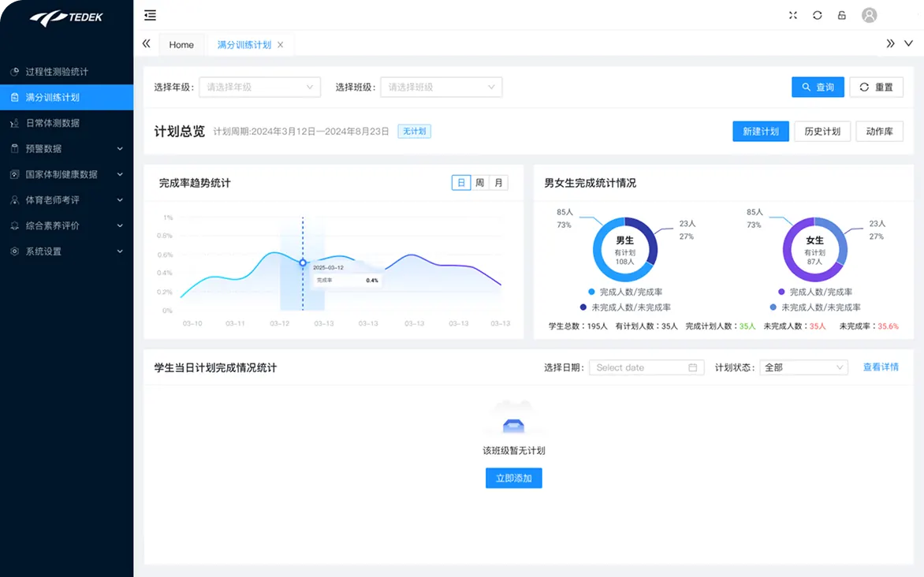The height and width of the screenshot is (577, 924).
Task: Select the 周 weekly trend view
Action: click(479, 183)
